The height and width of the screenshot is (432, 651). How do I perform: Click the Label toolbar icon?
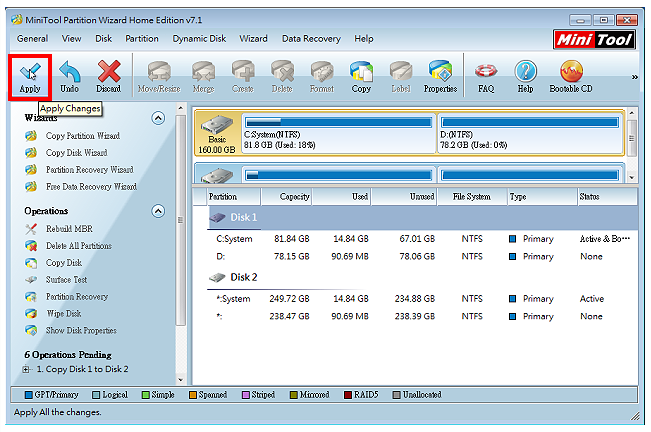401,77
